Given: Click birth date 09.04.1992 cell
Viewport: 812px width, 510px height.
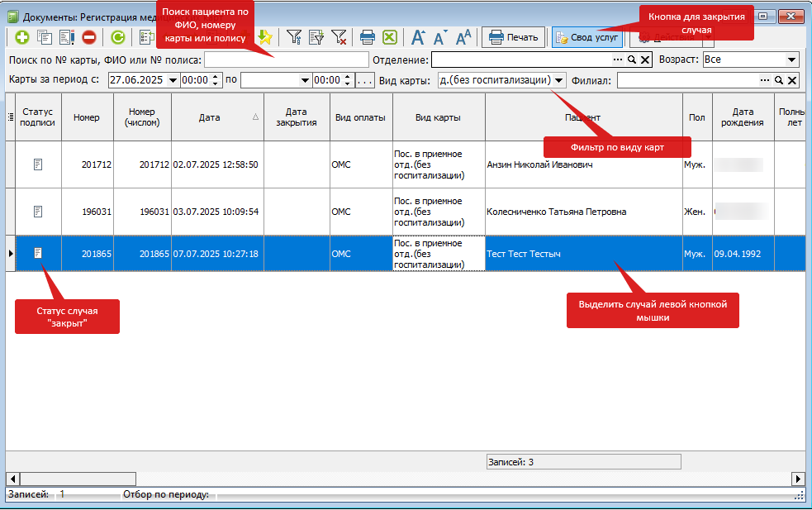Looking at the screenshot, I should (743, 254).
